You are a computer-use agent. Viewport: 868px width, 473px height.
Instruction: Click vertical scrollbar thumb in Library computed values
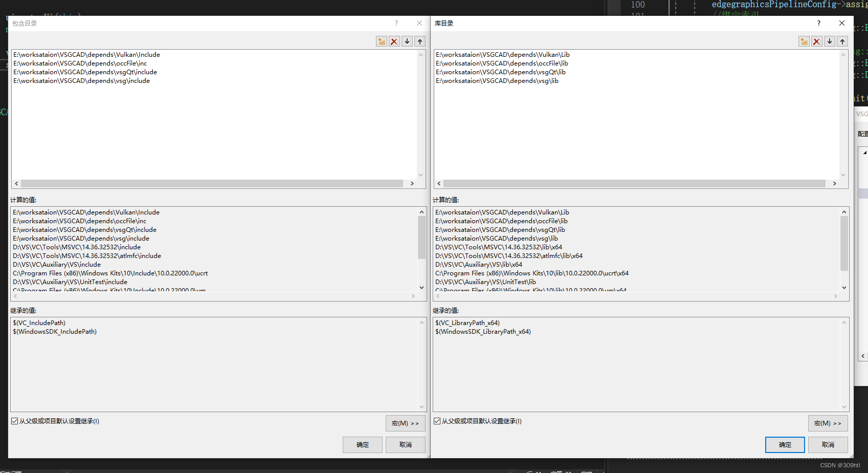(x=844, y=243)
